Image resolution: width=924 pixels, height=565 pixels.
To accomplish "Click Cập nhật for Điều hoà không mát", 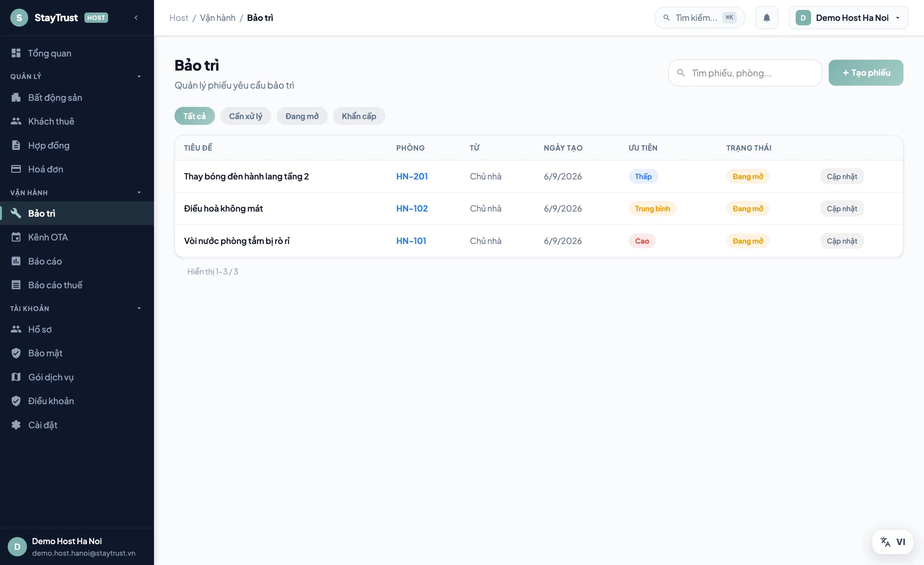I will (842, 209).
